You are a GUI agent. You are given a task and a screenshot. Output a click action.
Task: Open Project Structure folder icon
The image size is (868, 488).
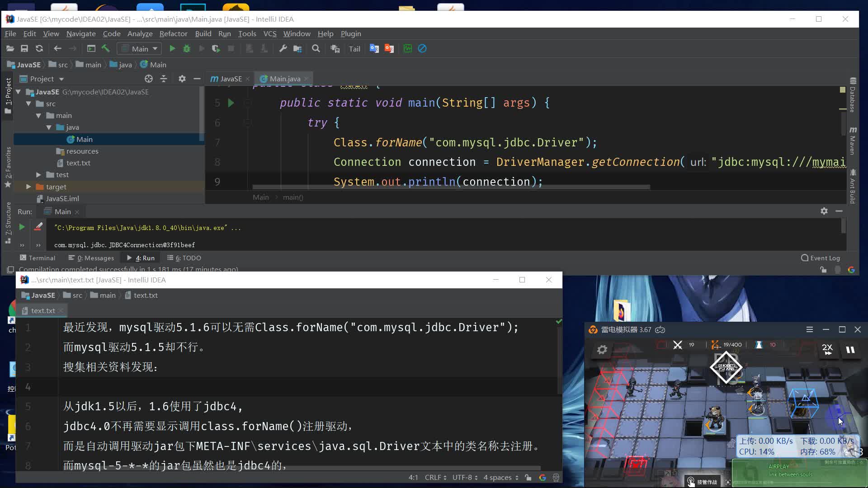point(297,48)
